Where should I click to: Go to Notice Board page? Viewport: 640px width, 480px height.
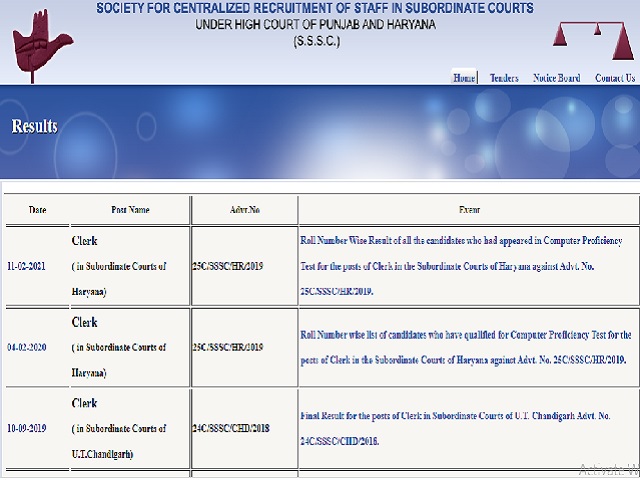pyautogui.click(x=556, y=78)
